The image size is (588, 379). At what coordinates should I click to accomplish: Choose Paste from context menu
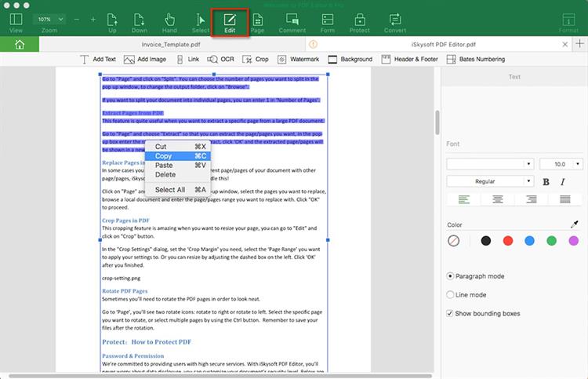[x=178, y=166]
